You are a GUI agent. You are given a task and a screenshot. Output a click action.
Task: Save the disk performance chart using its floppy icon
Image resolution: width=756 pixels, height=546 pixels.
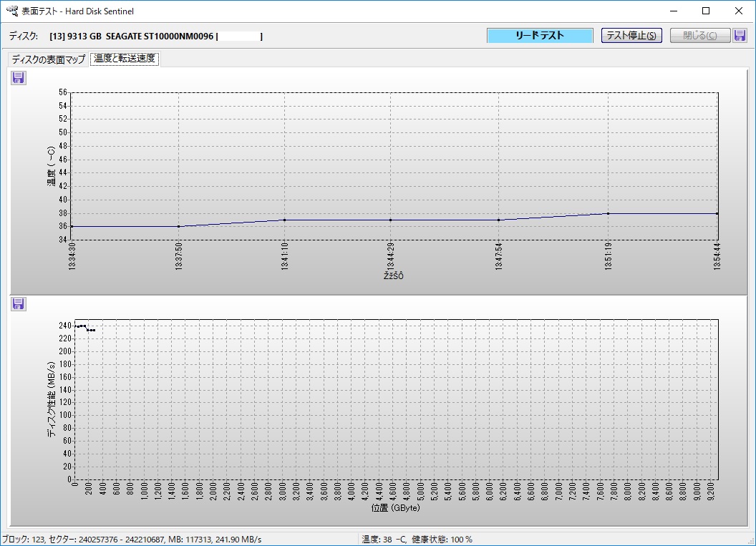point(19,304)
